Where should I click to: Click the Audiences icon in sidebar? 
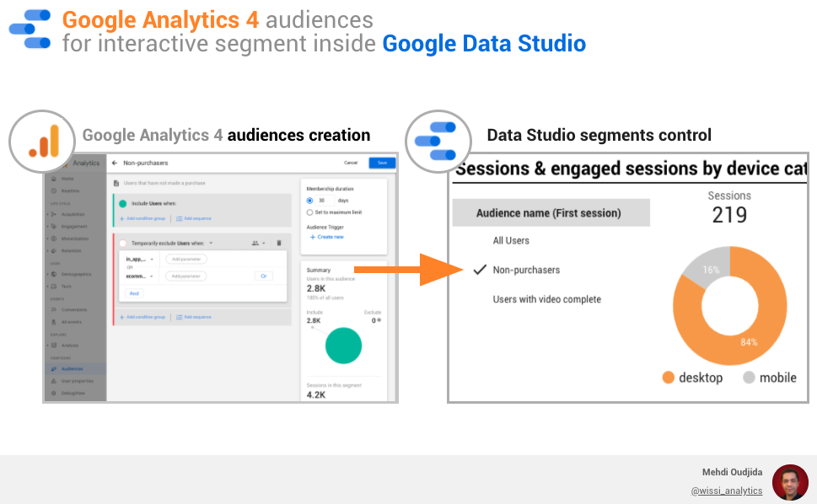(x=54, y=368)
